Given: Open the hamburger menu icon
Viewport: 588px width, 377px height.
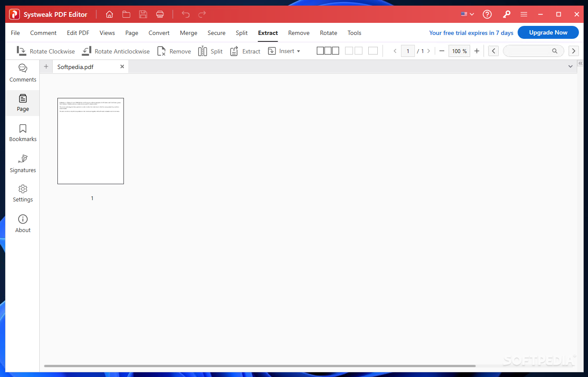Looking at the screenshot, I should (x=524, y=14).
